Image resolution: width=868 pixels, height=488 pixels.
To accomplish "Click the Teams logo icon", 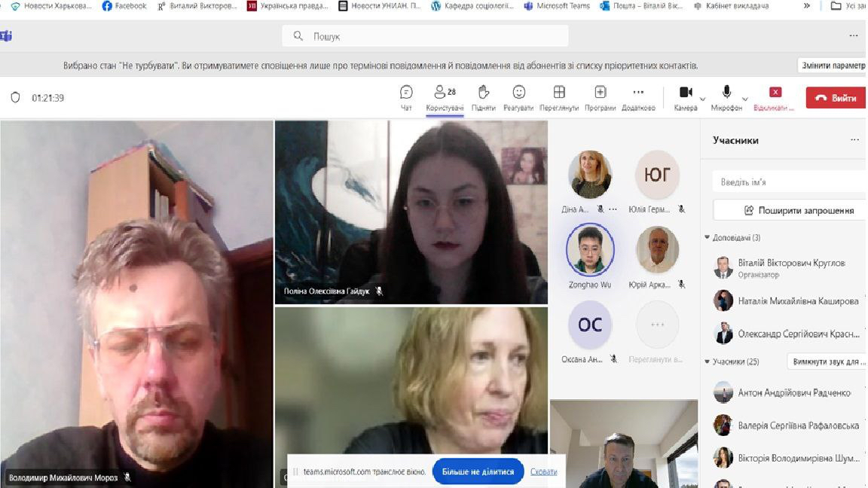I will (x=6, y=36).
